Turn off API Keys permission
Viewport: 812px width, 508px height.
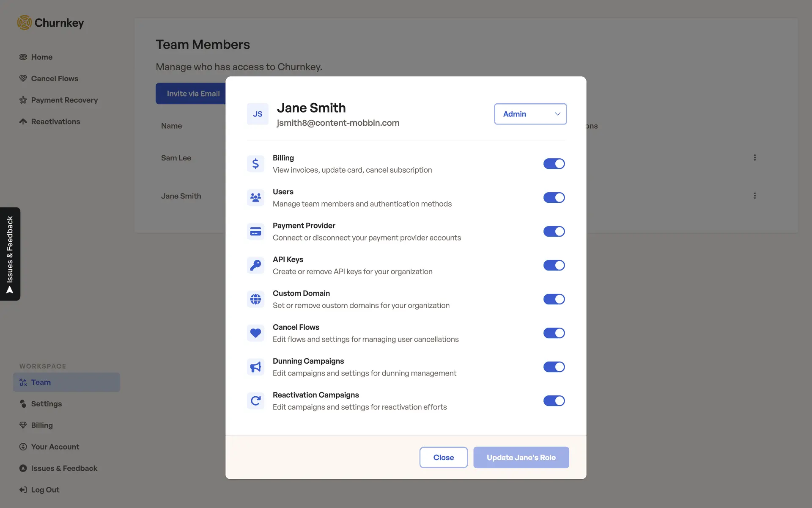554,265
